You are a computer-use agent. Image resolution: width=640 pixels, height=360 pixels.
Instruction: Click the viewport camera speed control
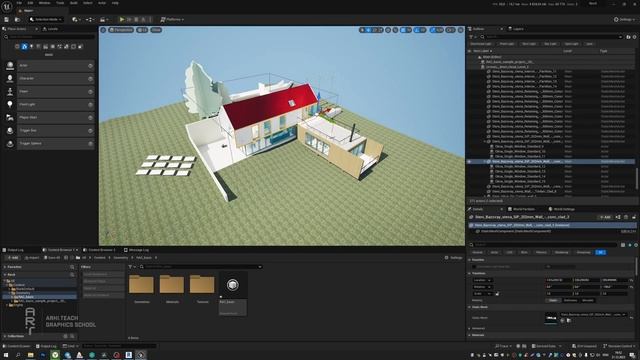coord(450,30)
